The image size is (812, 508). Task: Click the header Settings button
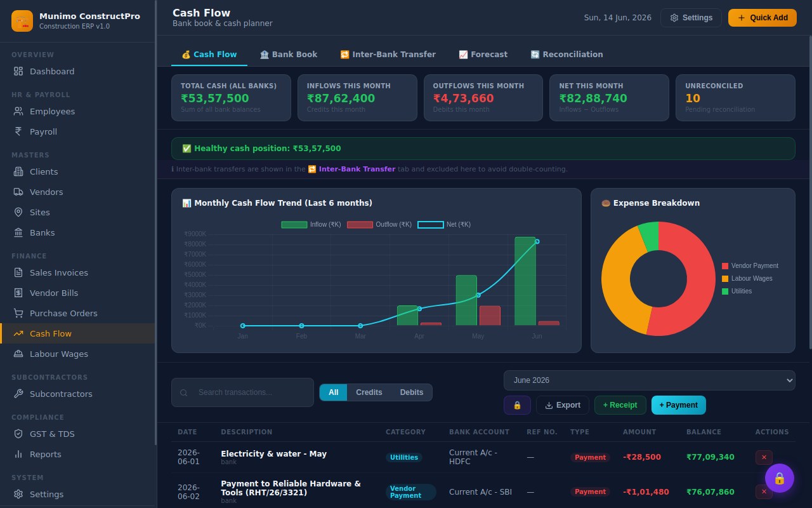point(691,18)
